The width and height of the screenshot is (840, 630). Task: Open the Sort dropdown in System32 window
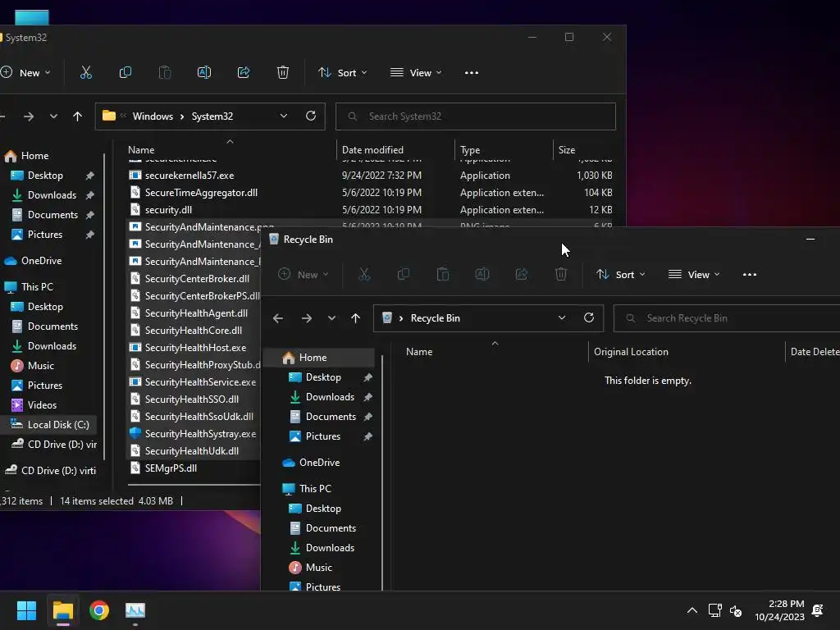coord(343,72)
